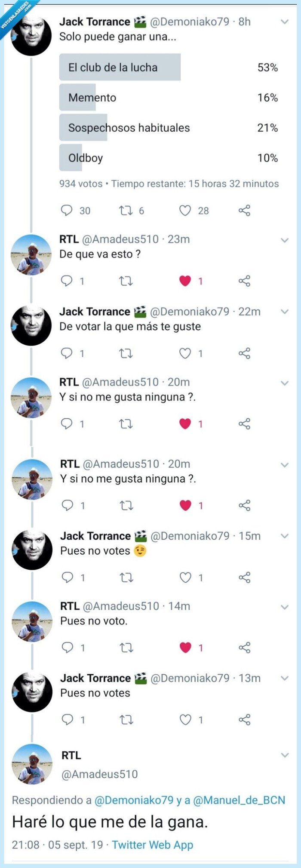The height and width of the screenshot is (868, 301).
Task: Reply to the poll tweet
Action: pyautogui.click(x=67, y=210)
